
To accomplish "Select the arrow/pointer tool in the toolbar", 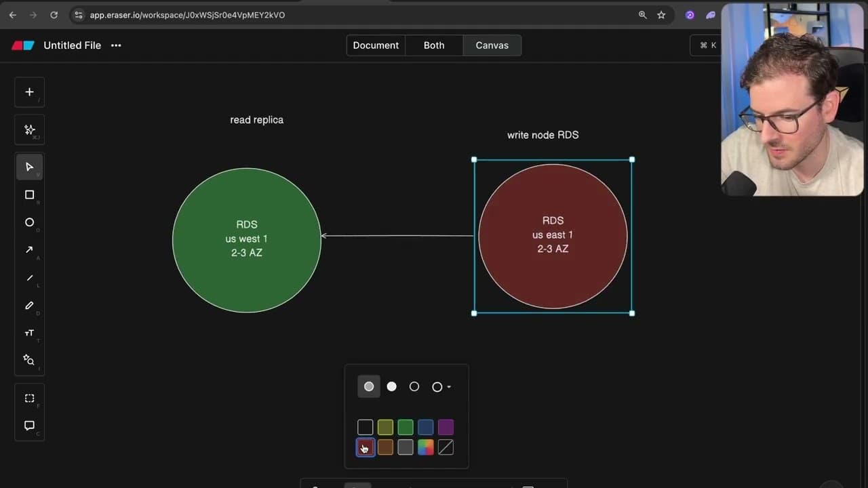I will tap(29, 167).
